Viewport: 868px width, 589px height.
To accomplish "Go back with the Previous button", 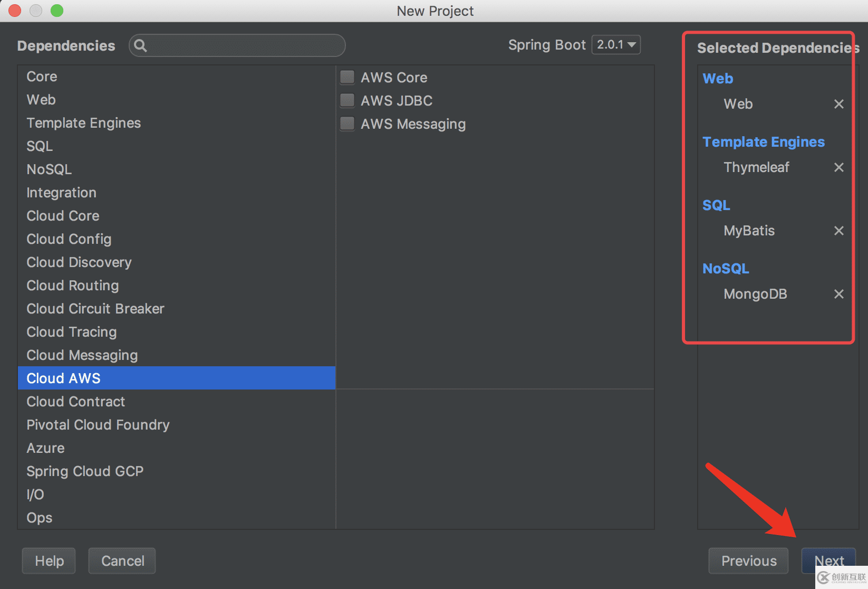I will pyautogui.click(x=749, y=560).
